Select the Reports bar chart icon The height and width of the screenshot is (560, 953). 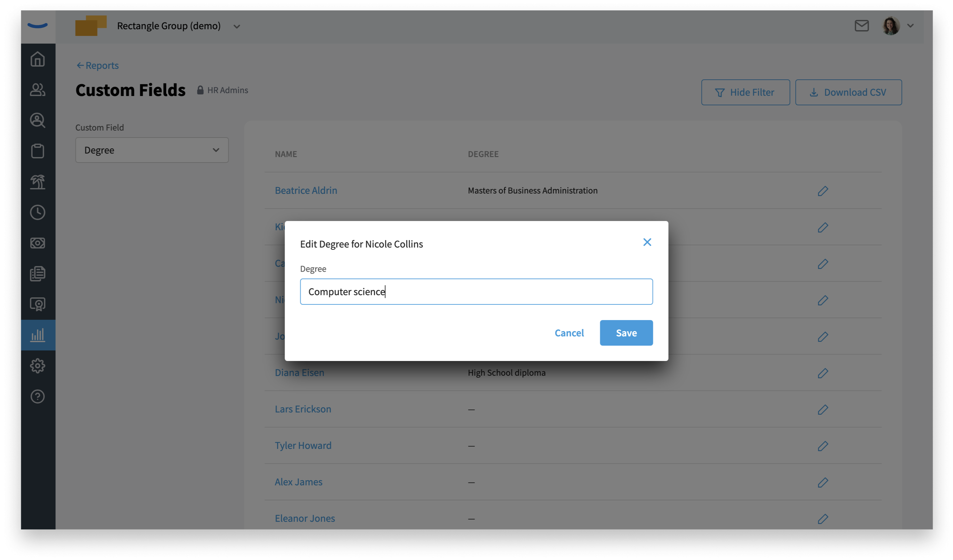[x=37, y=335]
